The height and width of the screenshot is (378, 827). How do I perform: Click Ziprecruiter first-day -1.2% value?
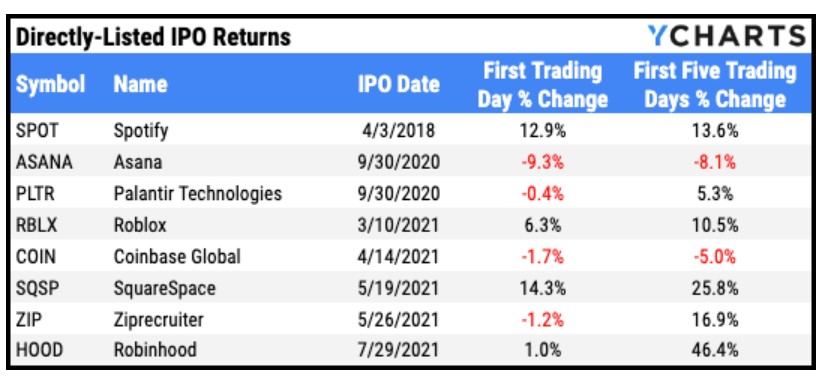click(543, 319)
